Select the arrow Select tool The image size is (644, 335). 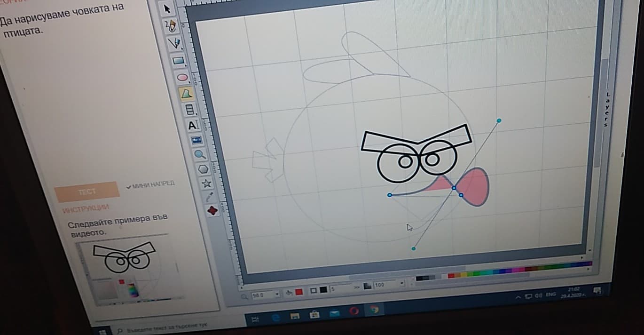pos(166,8)
